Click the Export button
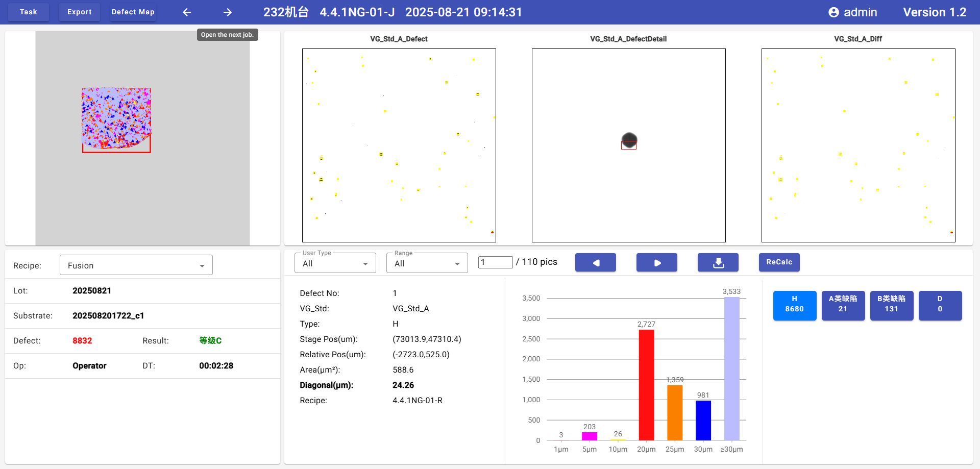Viewport: 980px width, 469px height. click(80, 12)
